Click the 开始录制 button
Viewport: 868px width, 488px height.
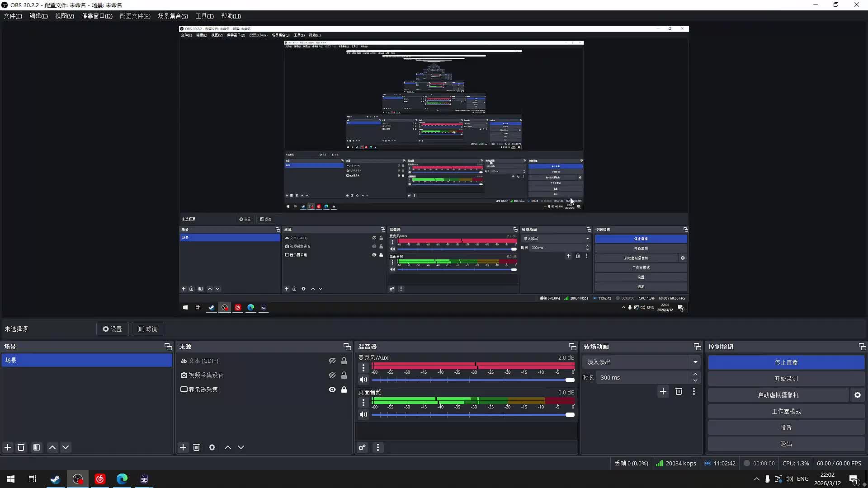(x=786, y=379)
